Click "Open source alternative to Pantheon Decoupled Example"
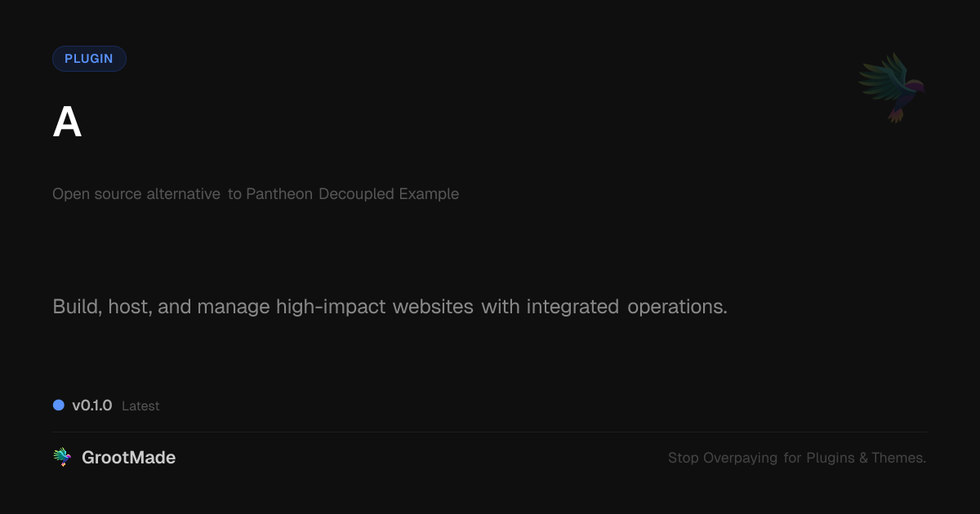The height and width of the screenshot is (514, 980). (x=256, y=194)
